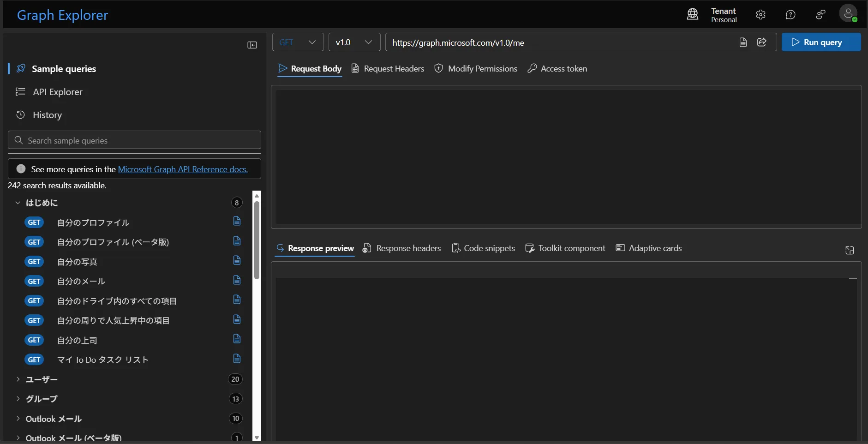Open the Adaptive cards tab
Image resolution: width=868 pixels, height=444 pixels.
[x=649, y=248]
